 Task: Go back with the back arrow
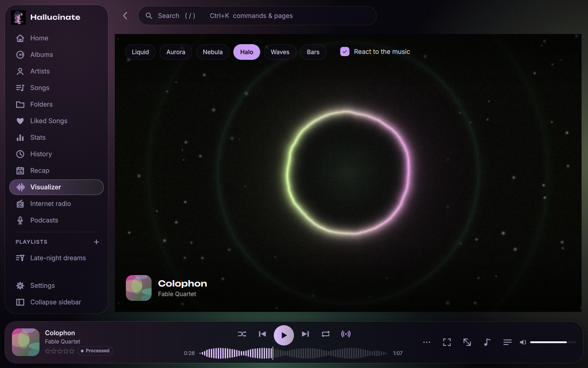125,16
